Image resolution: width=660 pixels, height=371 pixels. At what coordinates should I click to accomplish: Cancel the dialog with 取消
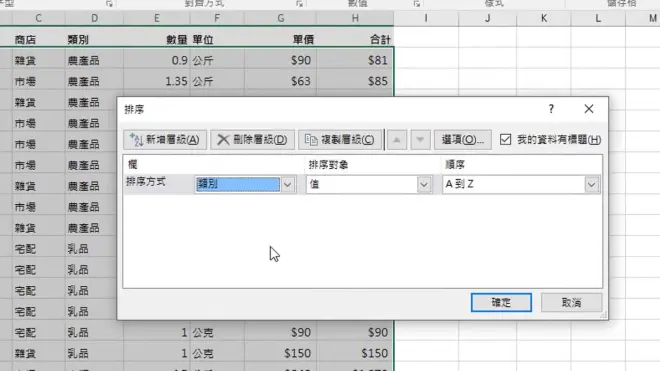571,302
